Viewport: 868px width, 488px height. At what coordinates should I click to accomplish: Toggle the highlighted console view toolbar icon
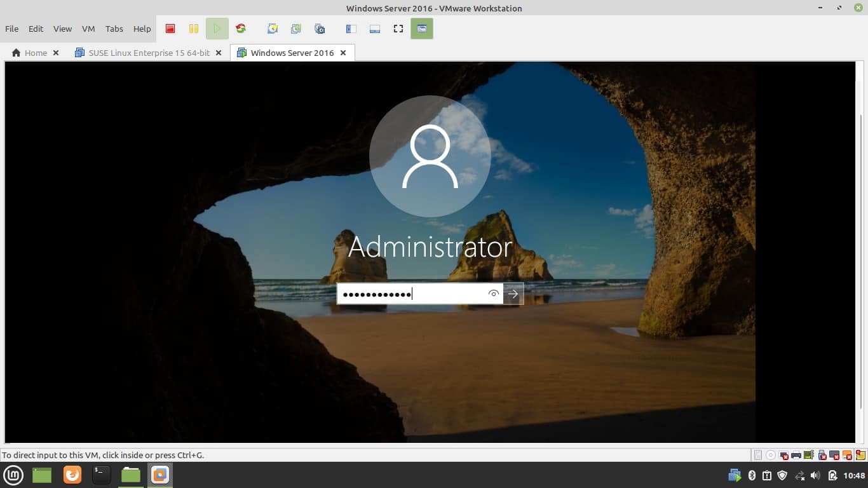click(422, 29)
